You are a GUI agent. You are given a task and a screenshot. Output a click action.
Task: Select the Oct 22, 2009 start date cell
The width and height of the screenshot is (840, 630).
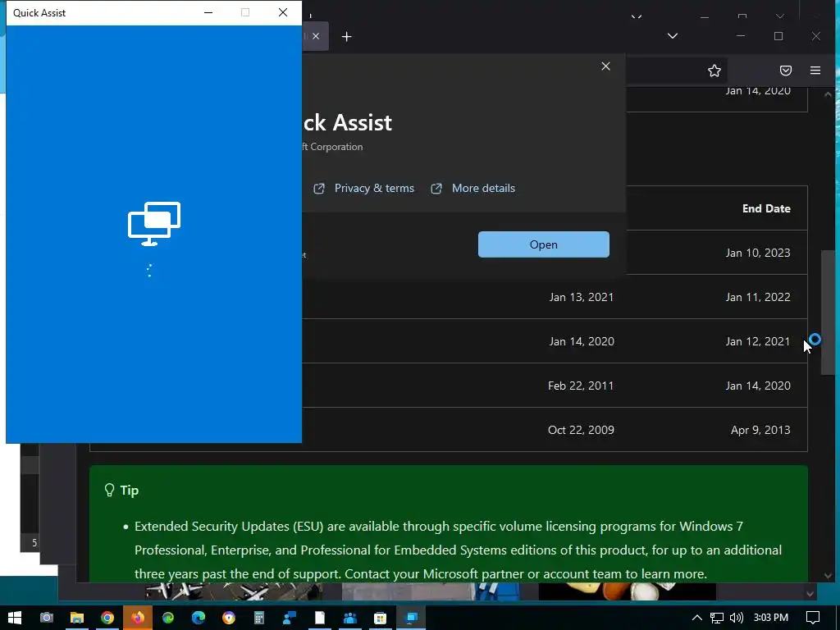click(582, 430)
